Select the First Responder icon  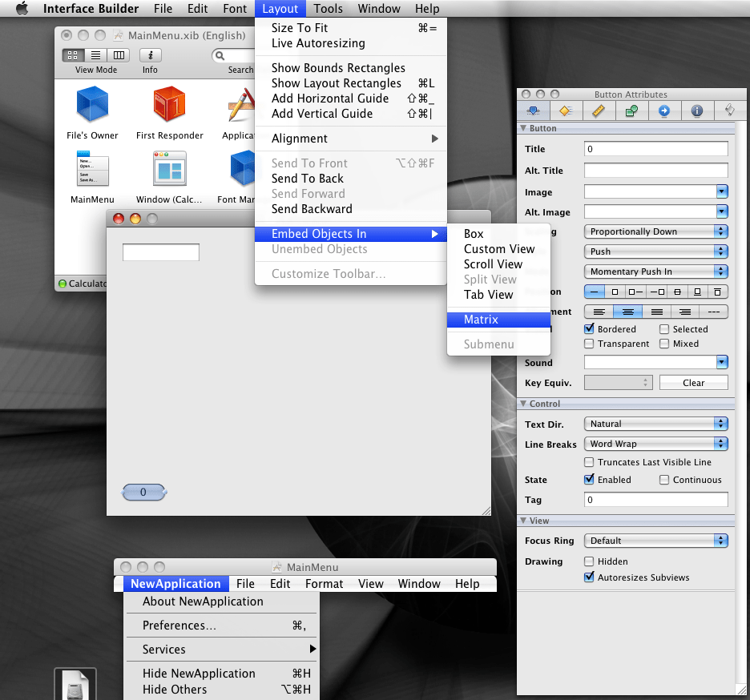click(169, 104)
